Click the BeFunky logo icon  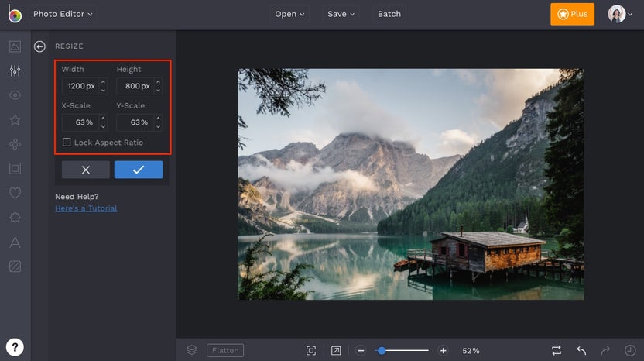[15, 14]
